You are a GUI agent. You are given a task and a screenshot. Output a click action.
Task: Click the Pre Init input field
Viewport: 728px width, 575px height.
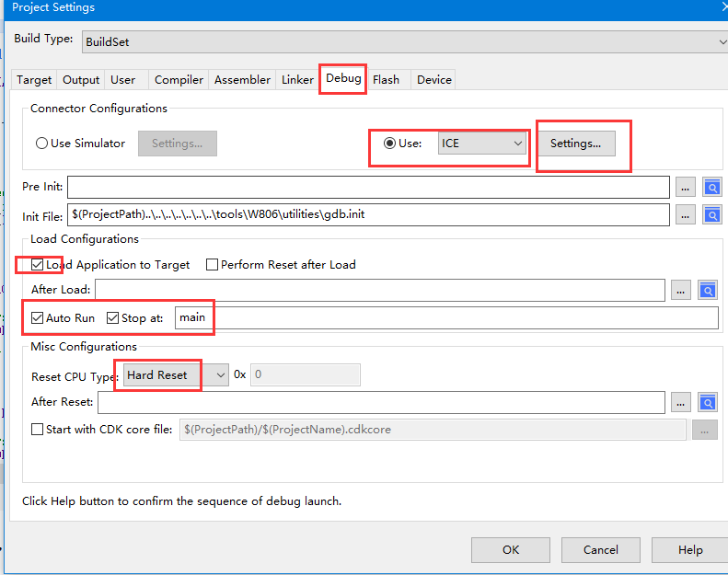[x=369, y=187]
